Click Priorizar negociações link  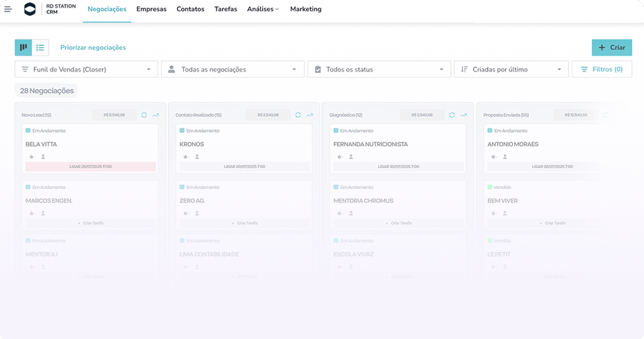point(93,47)
